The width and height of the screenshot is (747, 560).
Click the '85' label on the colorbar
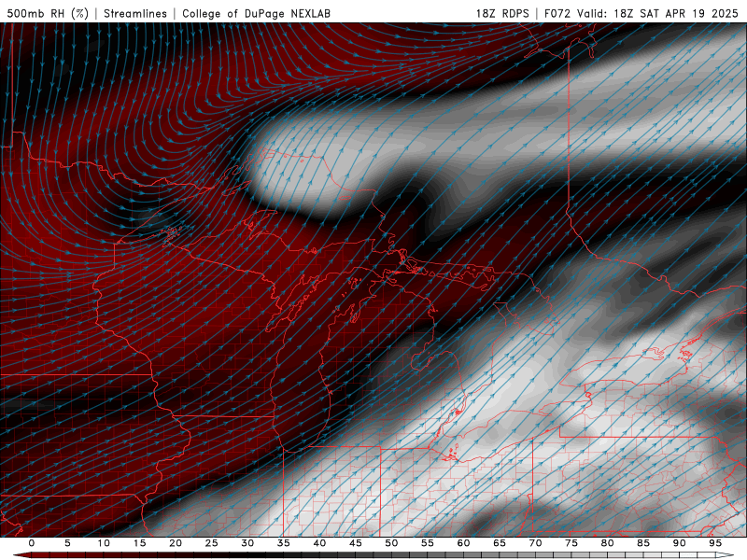(x=643, y=543)
